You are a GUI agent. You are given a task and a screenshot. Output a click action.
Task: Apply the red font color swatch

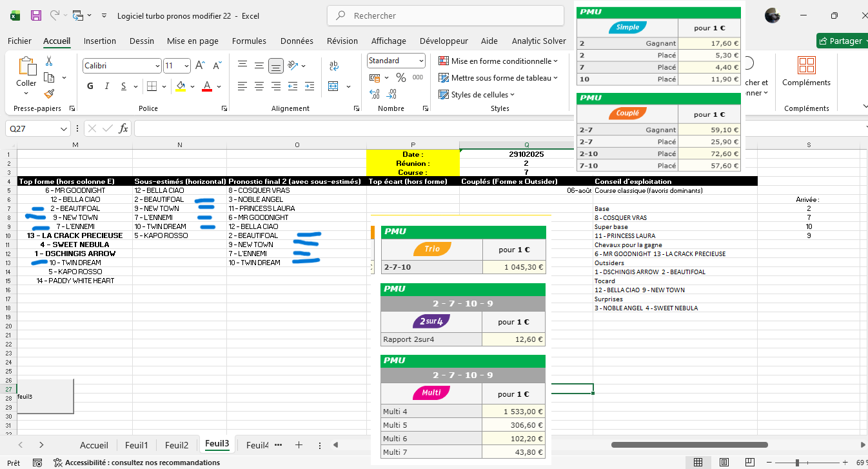coord(207,86)
